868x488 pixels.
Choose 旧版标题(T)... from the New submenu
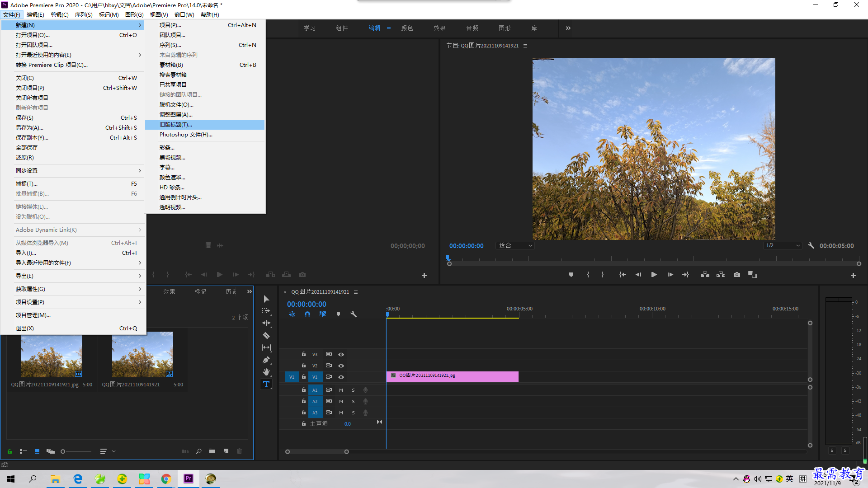[x=205, y=124]
